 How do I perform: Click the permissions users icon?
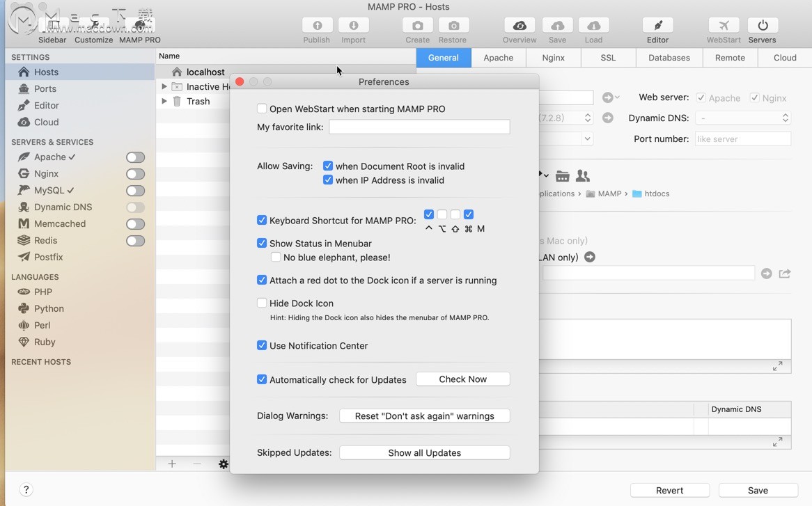(583, 176)
